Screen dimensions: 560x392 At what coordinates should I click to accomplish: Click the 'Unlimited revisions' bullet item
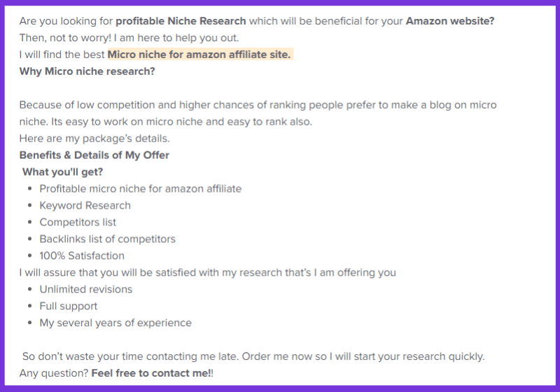click(x=85, y=290)
